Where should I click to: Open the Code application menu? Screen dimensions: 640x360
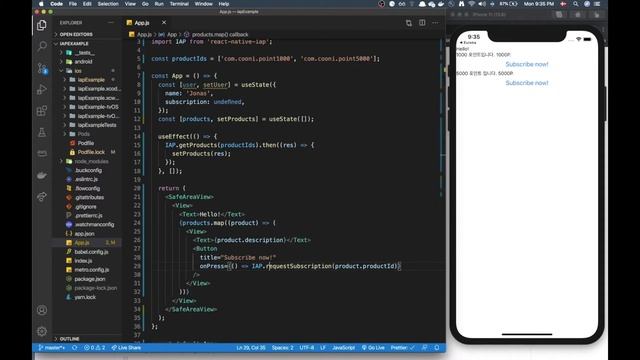click(56, 4)
